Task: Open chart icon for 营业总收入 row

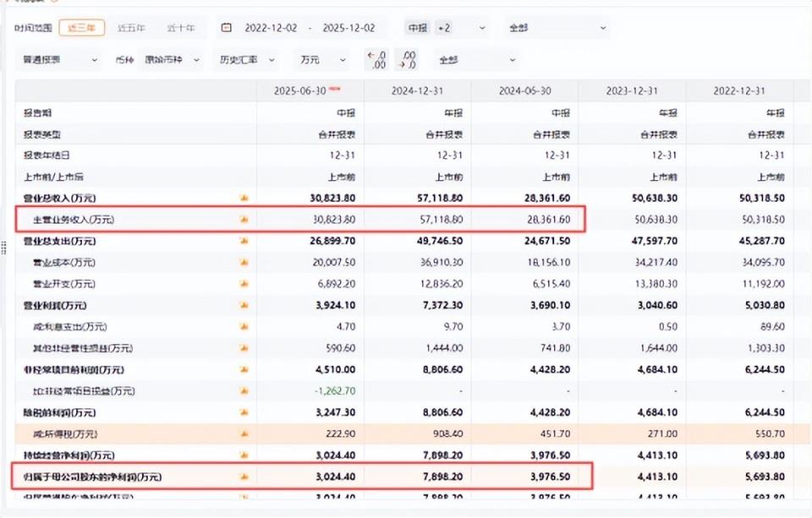Action: (244, 198)
